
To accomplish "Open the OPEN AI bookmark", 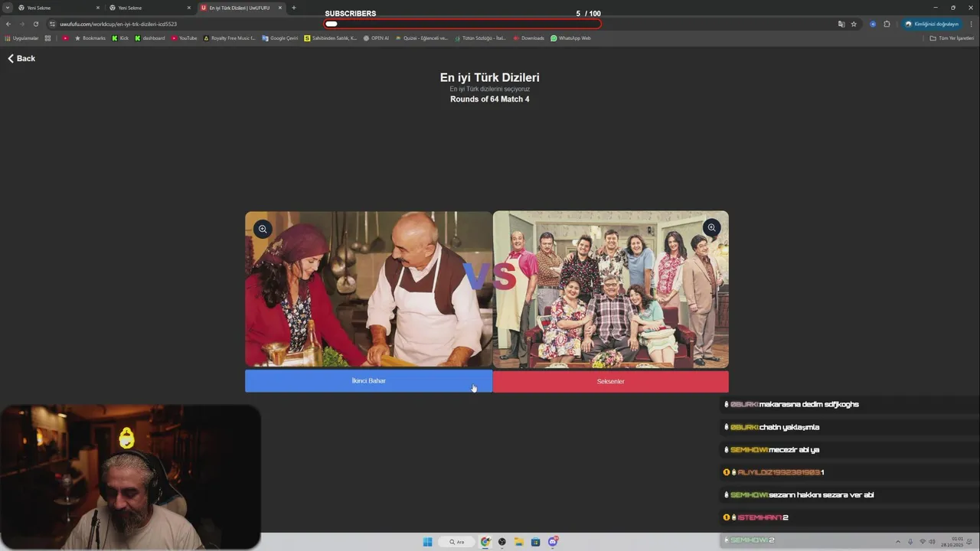I will point(376,38).
